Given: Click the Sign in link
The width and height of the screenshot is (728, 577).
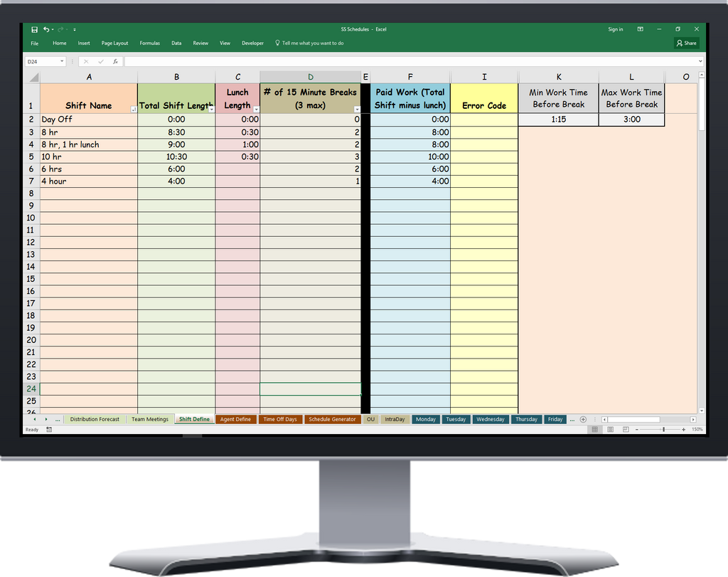Looking at the screenshot, I should [x=615, y=29].
